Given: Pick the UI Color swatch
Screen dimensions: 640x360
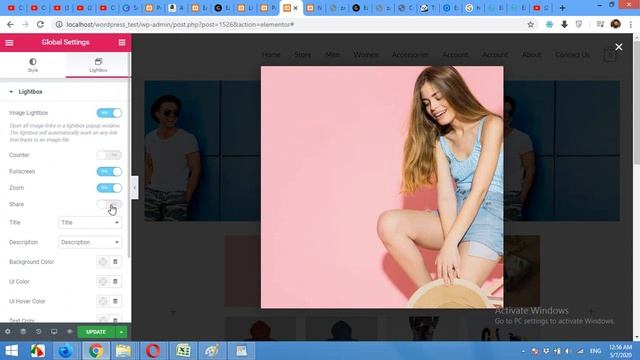Looking at the screenshot, I should [103, 281].
